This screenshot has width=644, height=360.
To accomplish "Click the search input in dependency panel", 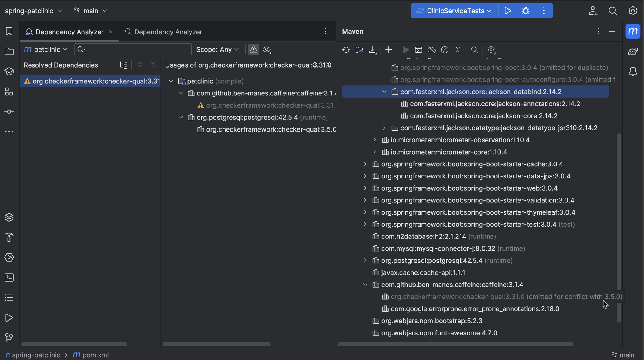I will [x=133, y=49].
